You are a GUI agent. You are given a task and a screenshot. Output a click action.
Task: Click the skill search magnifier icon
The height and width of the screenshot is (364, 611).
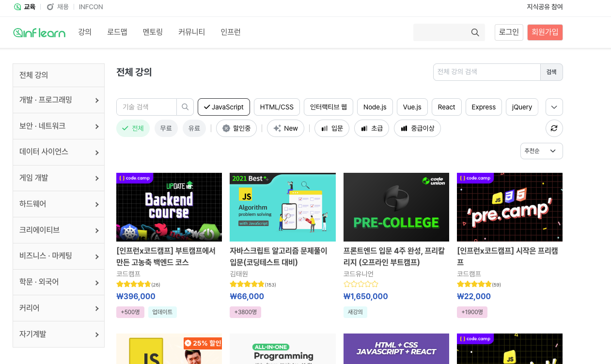point(185,107)
